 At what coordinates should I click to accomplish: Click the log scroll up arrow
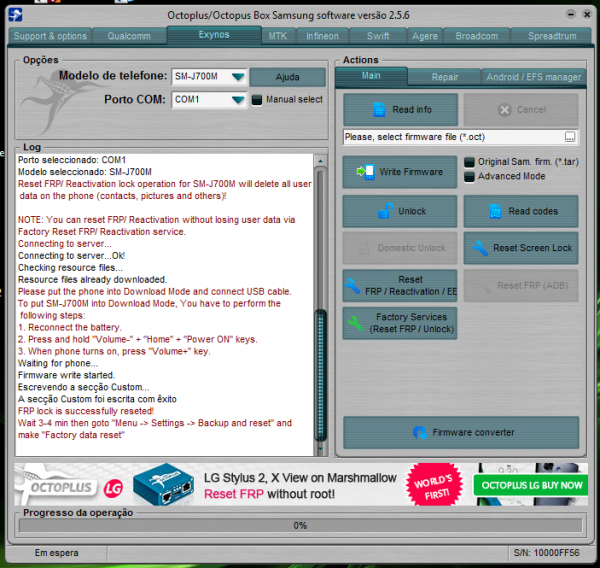click(x=321, y=161)
